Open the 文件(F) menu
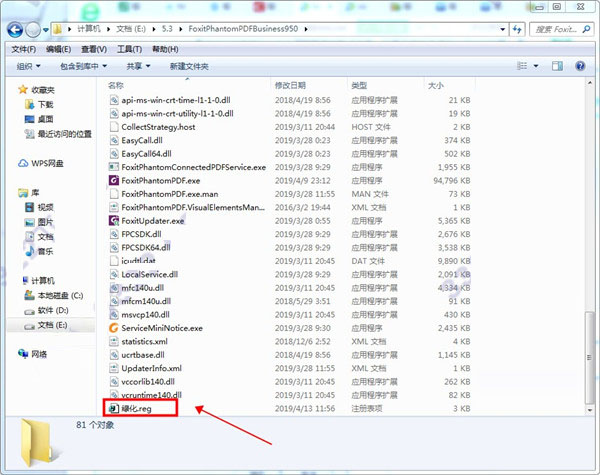The width and height of the screenshot is (600, 475). point(24,49)
